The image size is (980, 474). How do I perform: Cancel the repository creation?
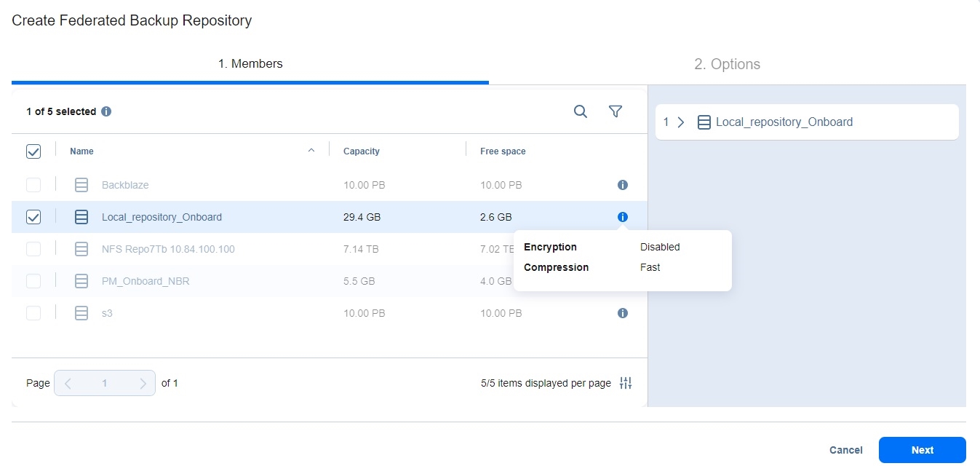point(845,450)
